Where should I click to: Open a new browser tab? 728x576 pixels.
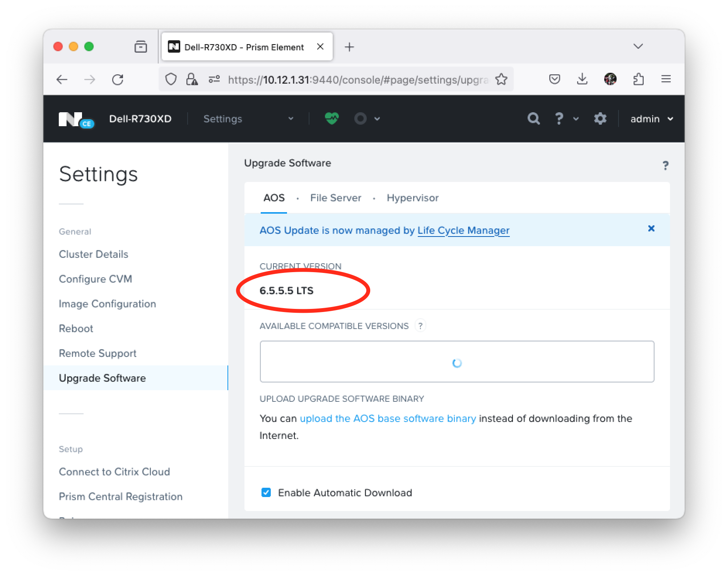tap(349, 47)
